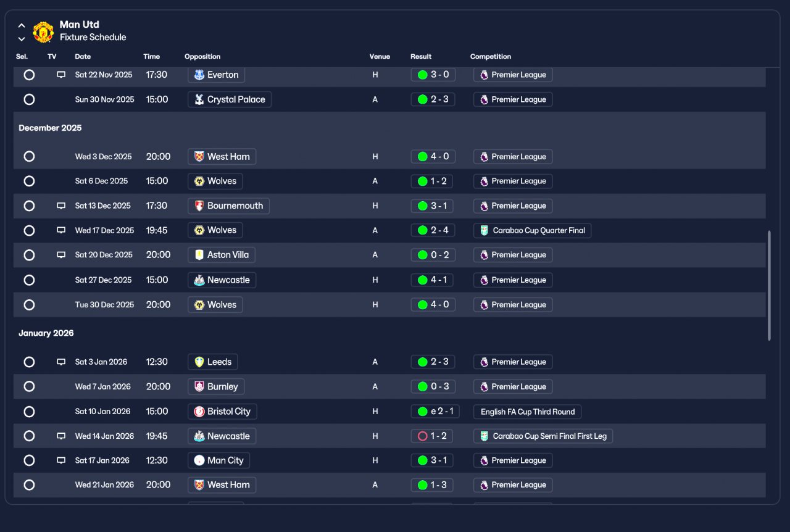Open Carabao Cup Quarter Final competition
The image size is (790, 532).
pos(533,230)
